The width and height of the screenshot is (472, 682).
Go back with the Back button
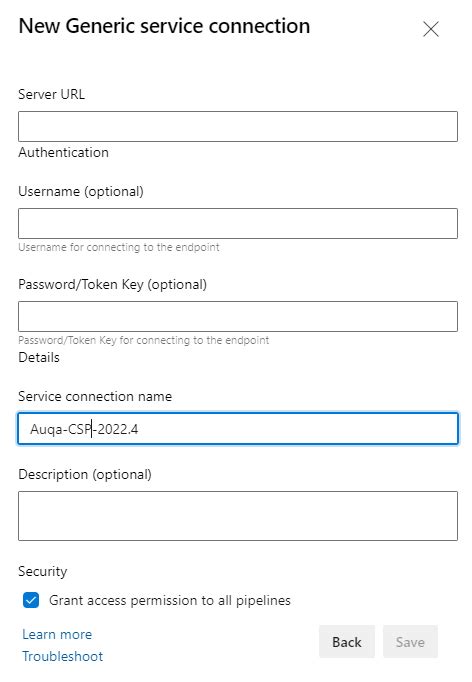click(x=347, y=642)
